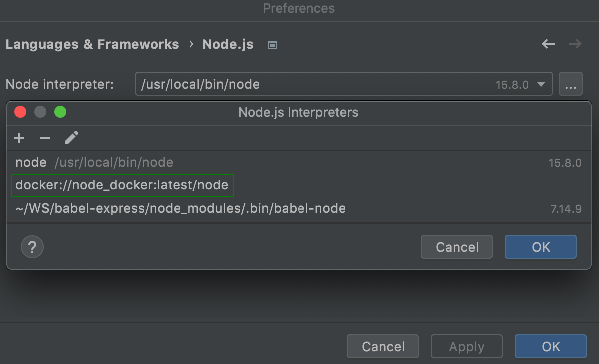Image resolution: width=599 pixels, height=364 pixels.
Task: Browse interpreters using the ellipsis button
Action: [x=571, y=84]
